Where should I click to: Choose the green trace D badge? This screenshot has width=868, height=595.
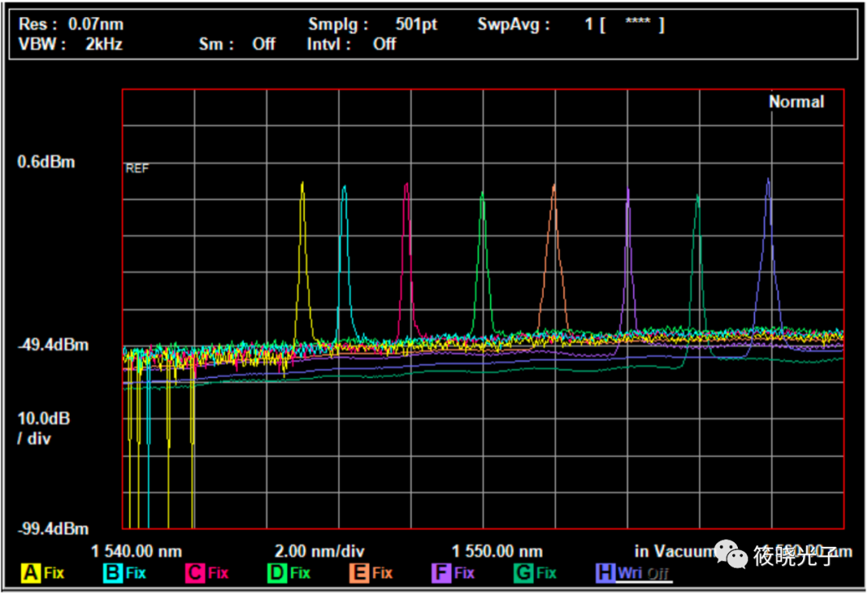point(277,573)
